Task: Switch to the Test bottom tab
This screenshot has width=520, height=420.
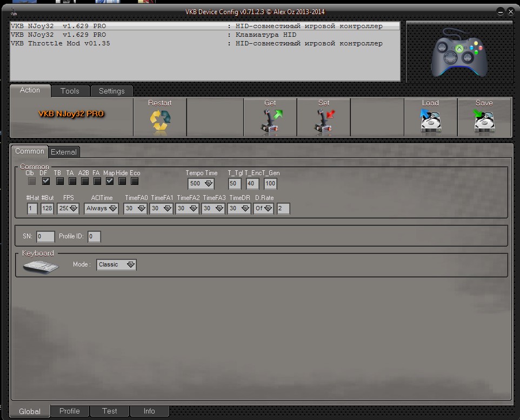Action: pyautogui.click(x=109, y=411)
